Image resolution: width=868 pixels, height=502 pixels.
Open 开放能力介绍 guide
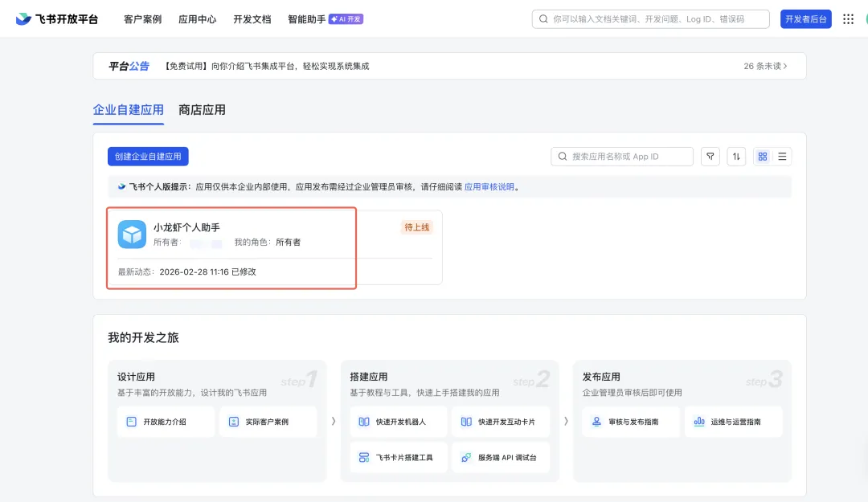point(166,422)
